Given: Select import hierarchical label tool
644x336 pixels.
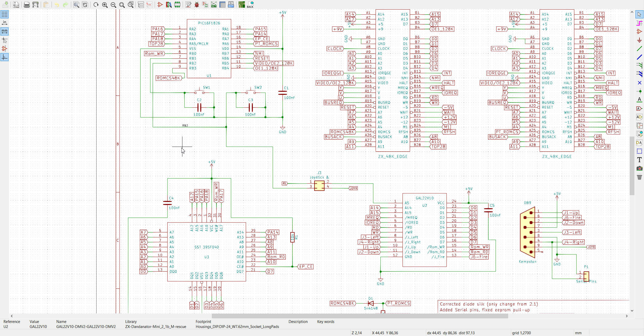Looking at the screenshot, I should click(x=639, y=134).
